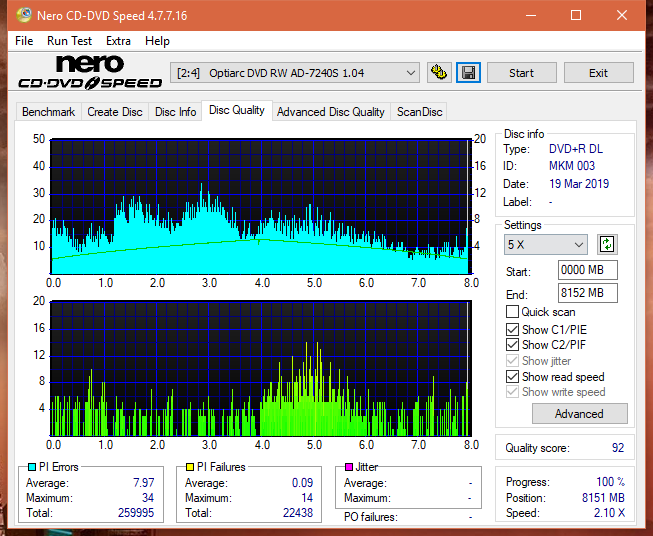The height and width of the screenshot is (536, 653).
Task: Click the magenta Jitter legend swatch
Action: point(349,467)
